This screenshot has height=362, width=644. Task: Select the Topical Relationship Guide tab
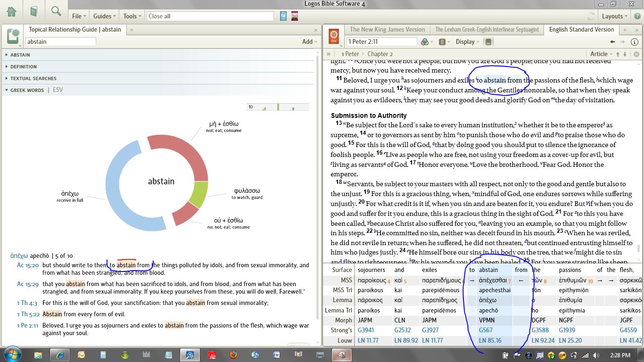click(75, 29)
